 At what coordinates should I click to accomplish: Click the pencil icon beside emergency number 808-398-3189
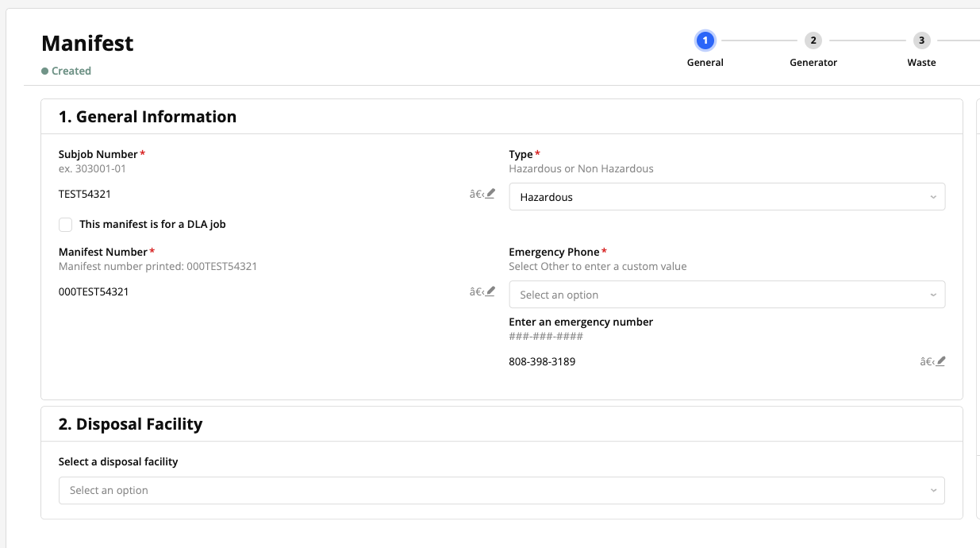pyautogui.click(x=941, y=361)
